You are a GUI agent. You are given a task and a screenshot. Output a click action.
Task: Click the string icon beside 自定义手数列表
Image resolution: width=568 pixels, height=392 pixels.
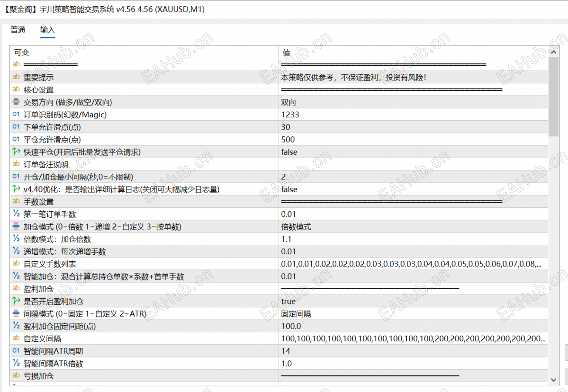pos(16,264)
